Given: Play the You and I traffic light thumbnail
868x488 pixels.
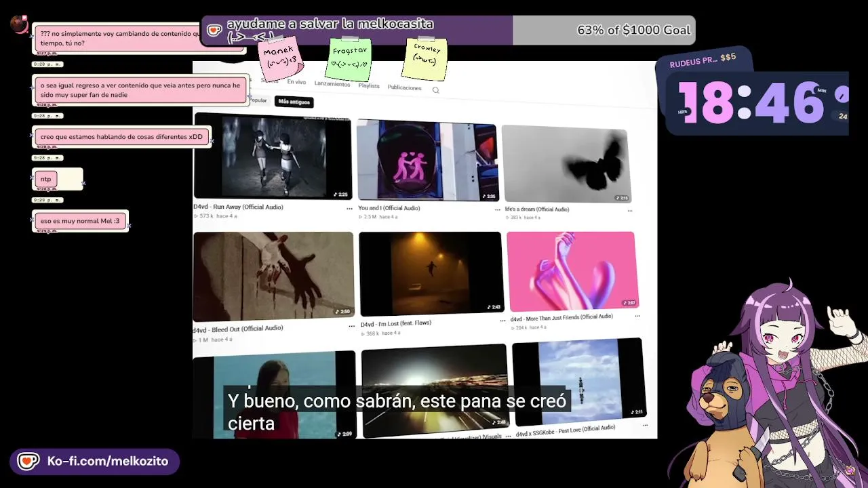Looking at the screenshot, I should 427,161.
